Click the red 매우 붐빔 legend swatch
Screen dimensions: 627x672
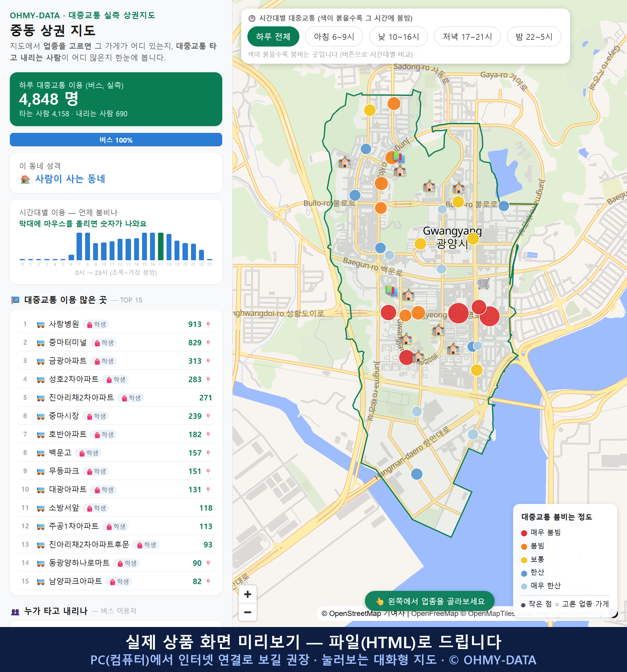(x=524, y=533)
